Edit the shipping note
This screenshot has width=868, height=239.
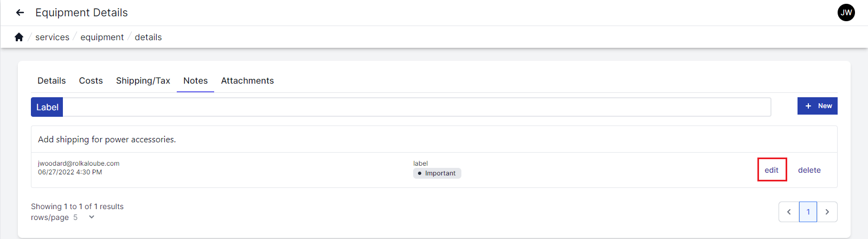[771, 170]
